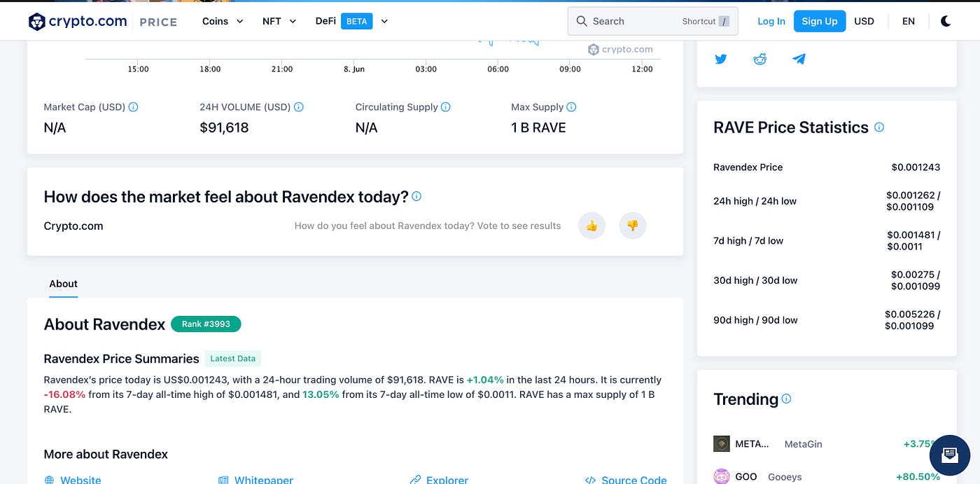Click the PRICE header label
This screenshot has height=484, width=980.
[x=158, y=22]
